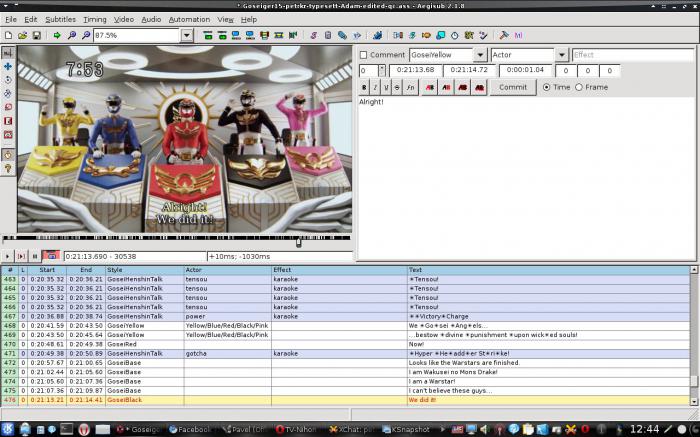Toggle strikeout formatting button
The width and height of the screenshot is (700, 437).
pyautogui.click(x=397, y=87)
